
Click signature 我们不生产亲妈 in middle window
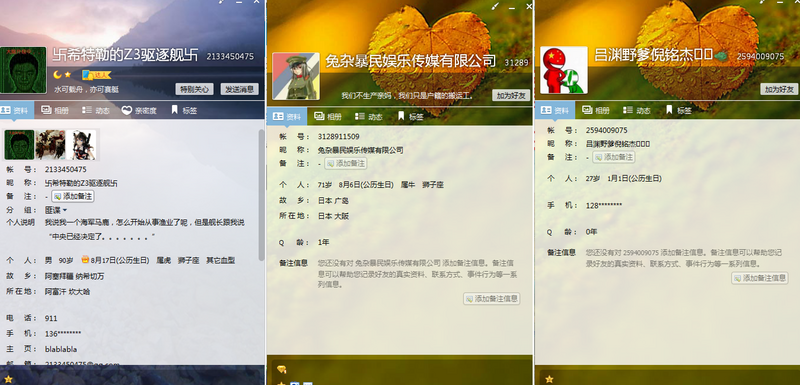[408, 95]
